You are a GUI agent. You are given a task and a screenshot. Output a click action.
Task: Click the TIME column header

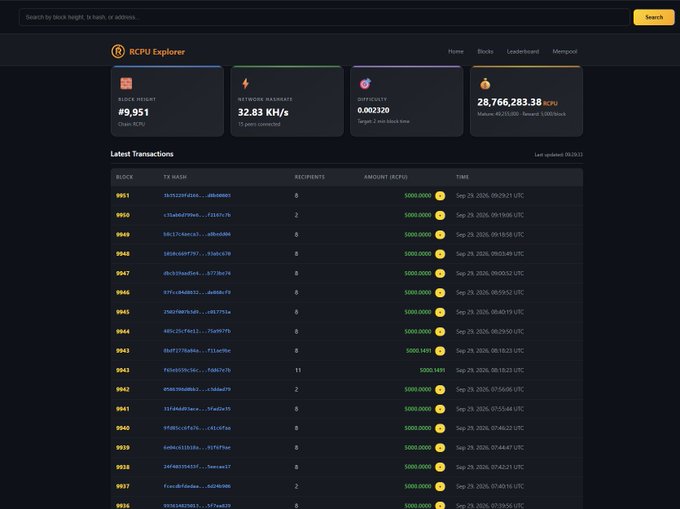click(462, 177)
